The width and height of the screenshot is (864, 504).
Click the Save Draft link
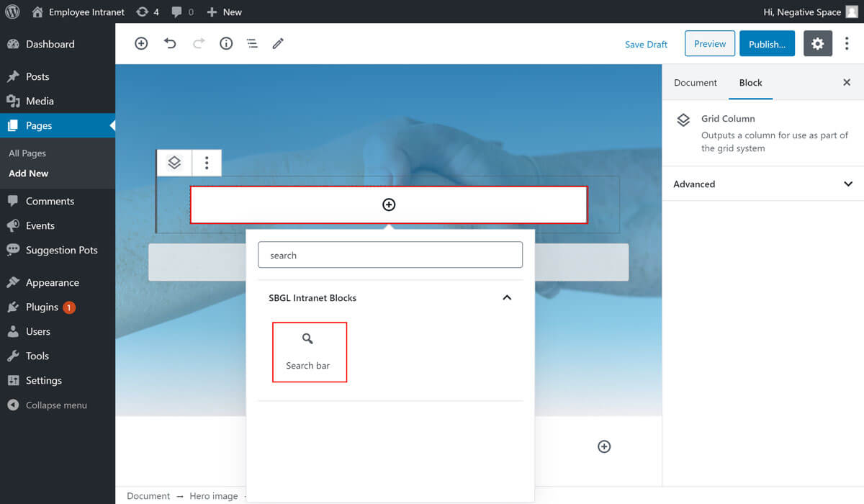[x=646, y=45]
